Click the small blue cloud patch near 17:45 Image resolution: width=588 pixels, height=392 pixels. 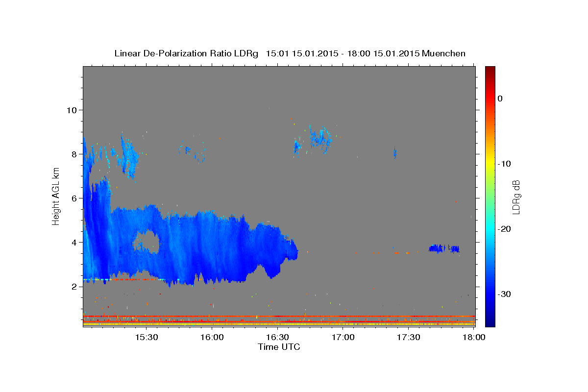(x=444, y=248)
